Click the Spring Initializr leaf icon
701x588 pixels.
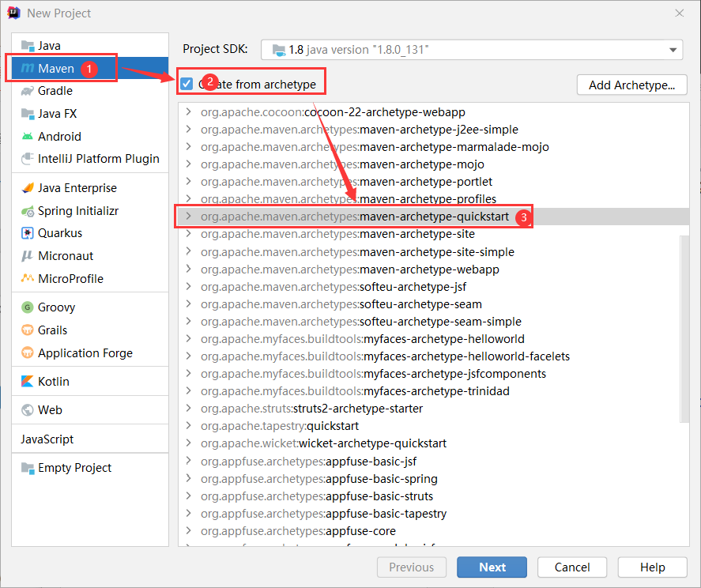click(28, 210)
